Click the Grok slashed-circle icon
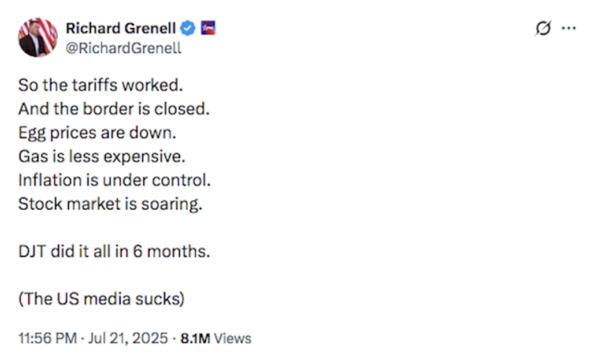 click(543, 28)
